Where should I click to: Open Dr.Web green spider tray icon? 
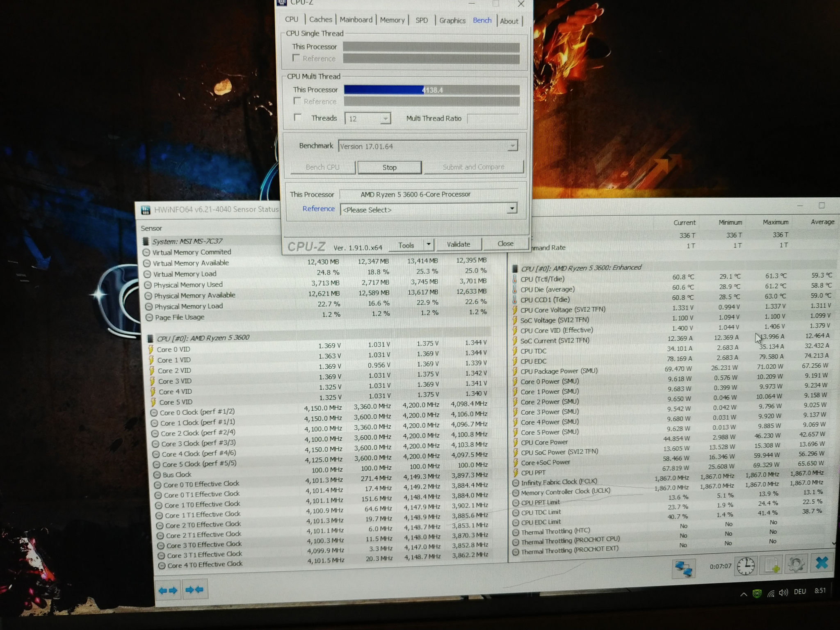(757, 593)
